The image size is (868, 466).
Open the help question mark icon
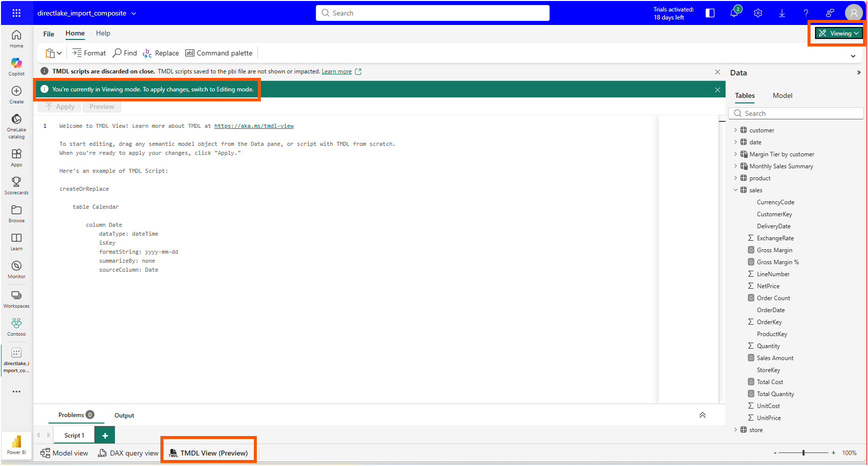(x=806, y=13)
